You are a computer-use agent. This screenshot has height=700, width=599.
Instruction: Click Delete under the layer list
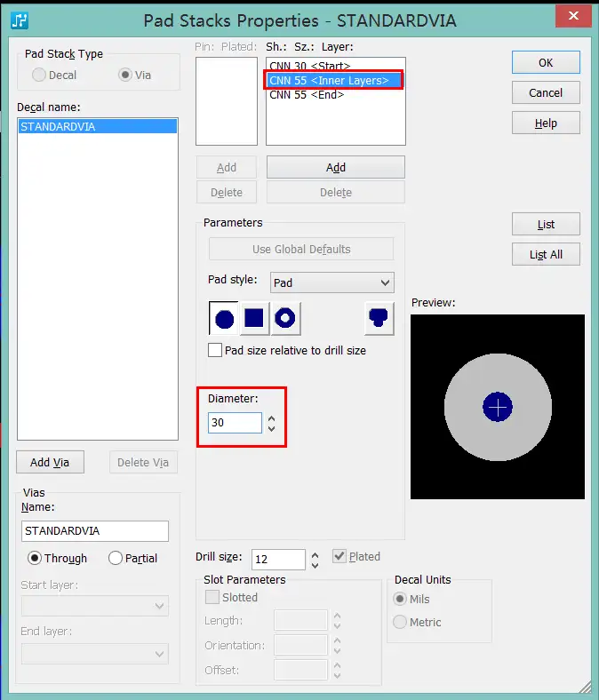click(x=336, y=192)
